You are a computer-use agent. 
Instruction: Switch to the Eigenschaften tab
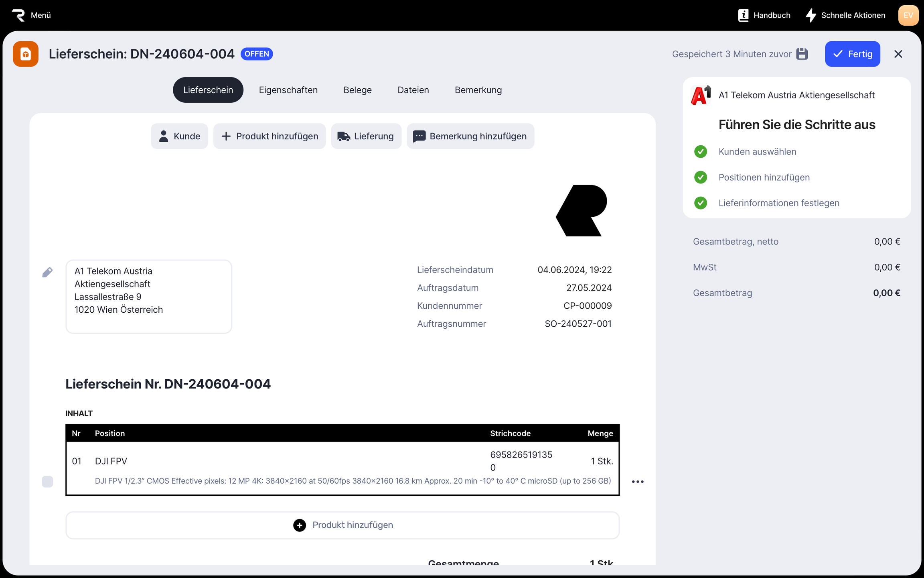click(288, 90)
